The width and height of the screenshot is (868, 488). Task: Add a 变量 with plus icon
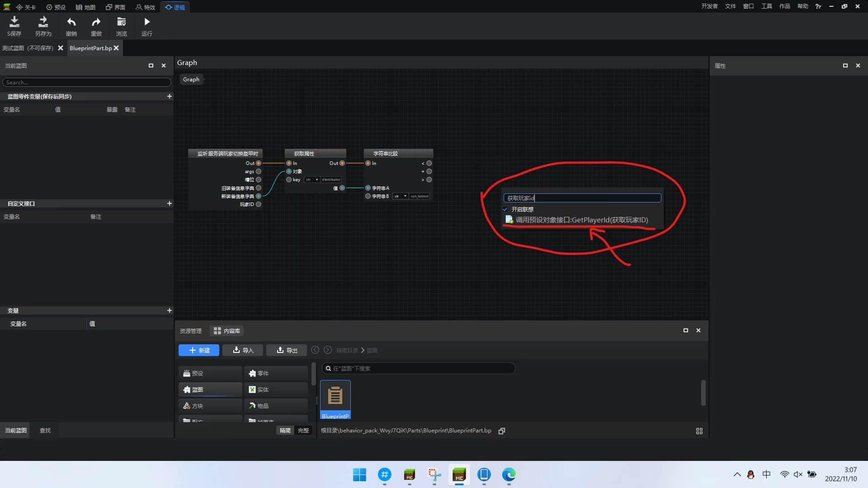point(169,310)
